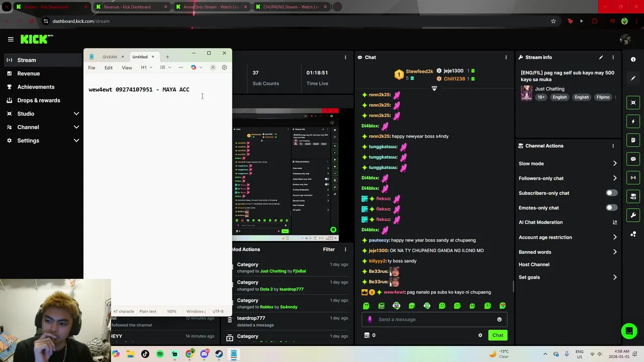Toggle Emotes-only chat

tap(611, 208)
